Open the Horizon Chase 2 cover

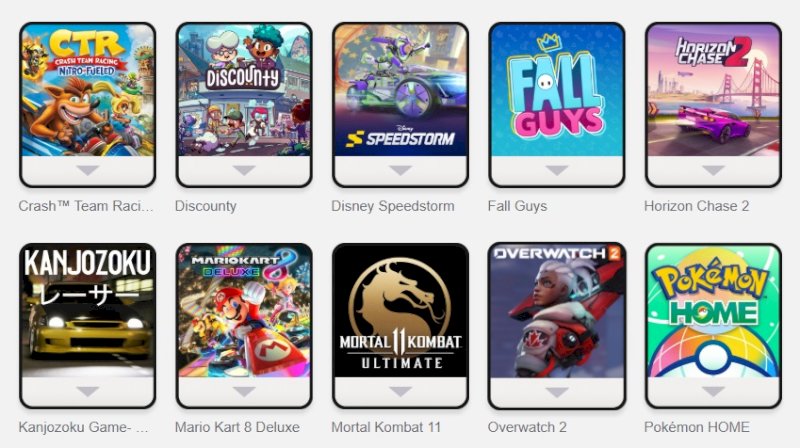(713, 90)
